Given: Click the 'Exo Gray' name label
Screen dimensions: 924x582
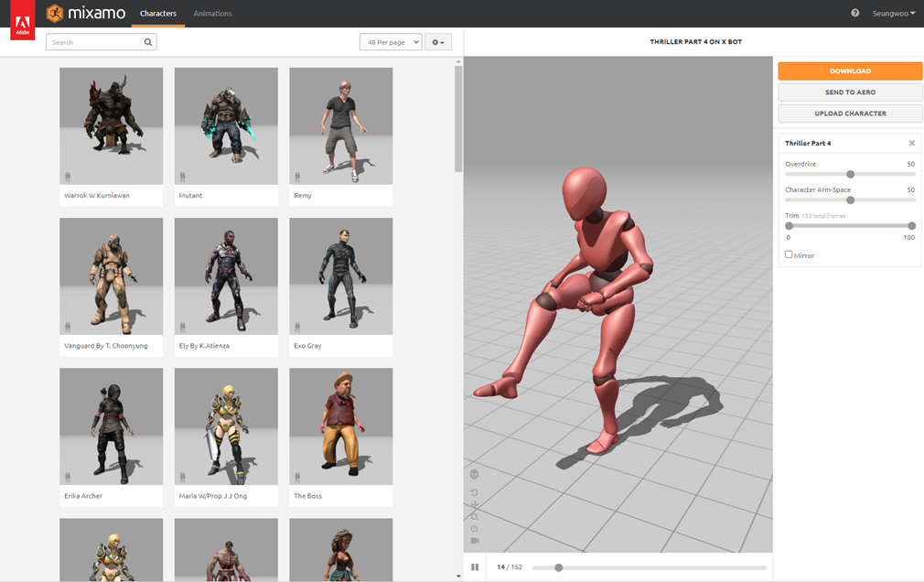Looking at the screenshot, I should pyautogui.click(x=307, y=346).
